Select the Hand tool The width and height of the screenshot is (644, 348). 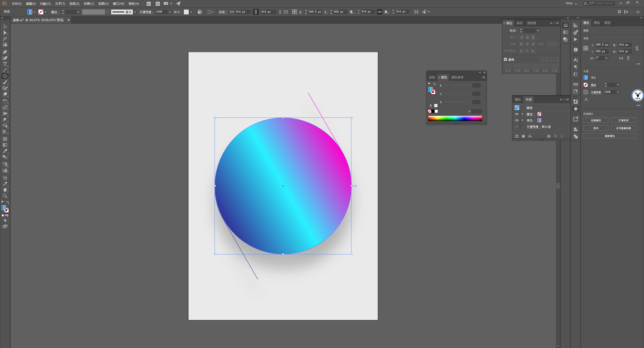pos(5,190)
